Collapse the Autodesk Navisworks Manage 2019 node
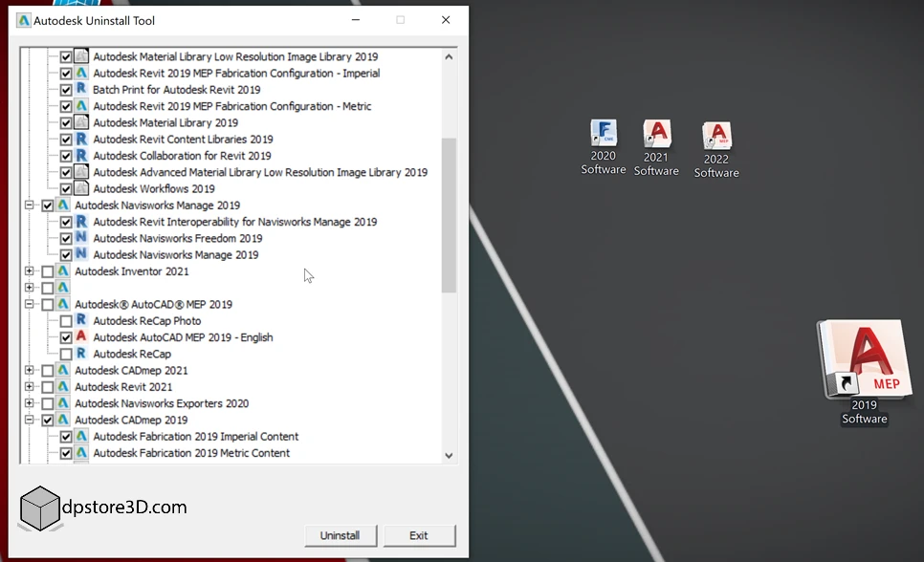 coord(29,205)
